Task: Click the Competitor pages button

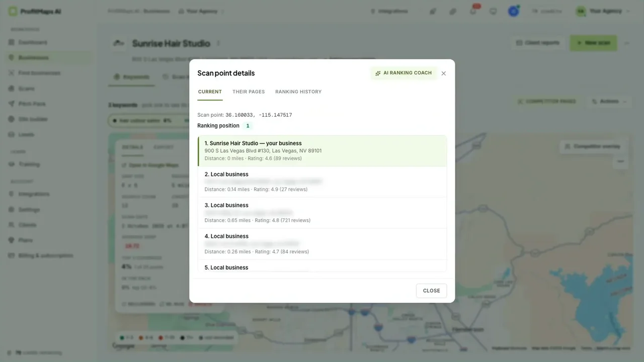Action: tap(547, 102)
